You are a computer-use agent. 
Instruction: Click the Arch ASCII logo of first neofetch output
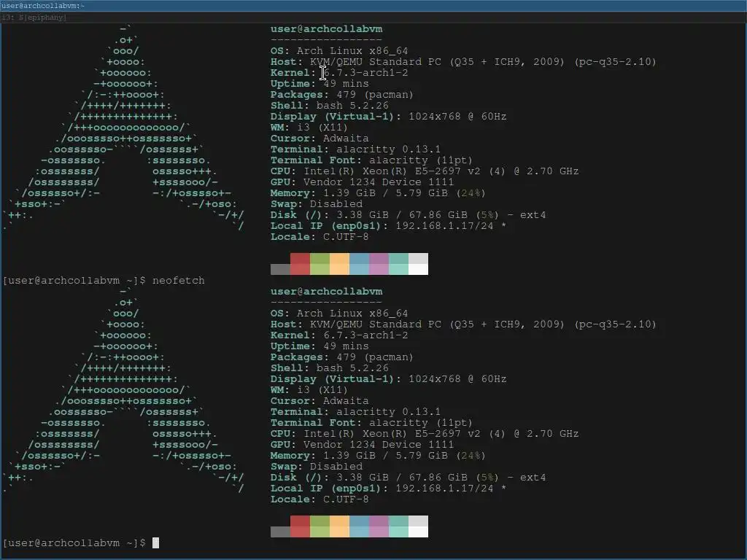[x=124, y=127]
